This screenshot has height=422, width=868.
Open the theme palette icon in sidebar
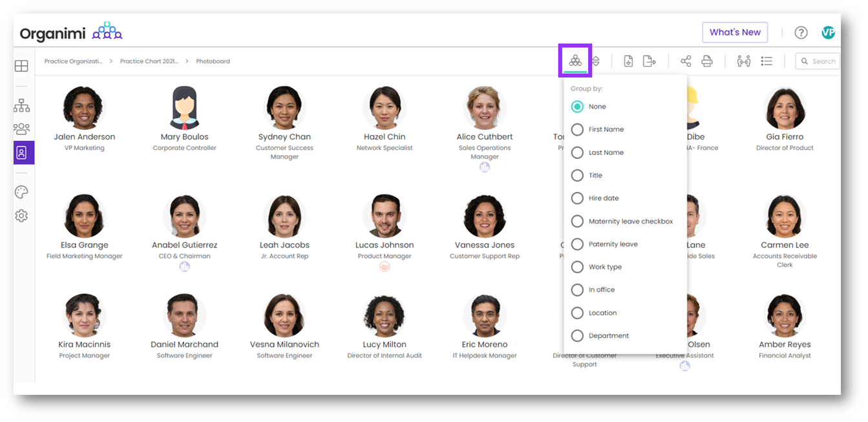tap(21, 192)
